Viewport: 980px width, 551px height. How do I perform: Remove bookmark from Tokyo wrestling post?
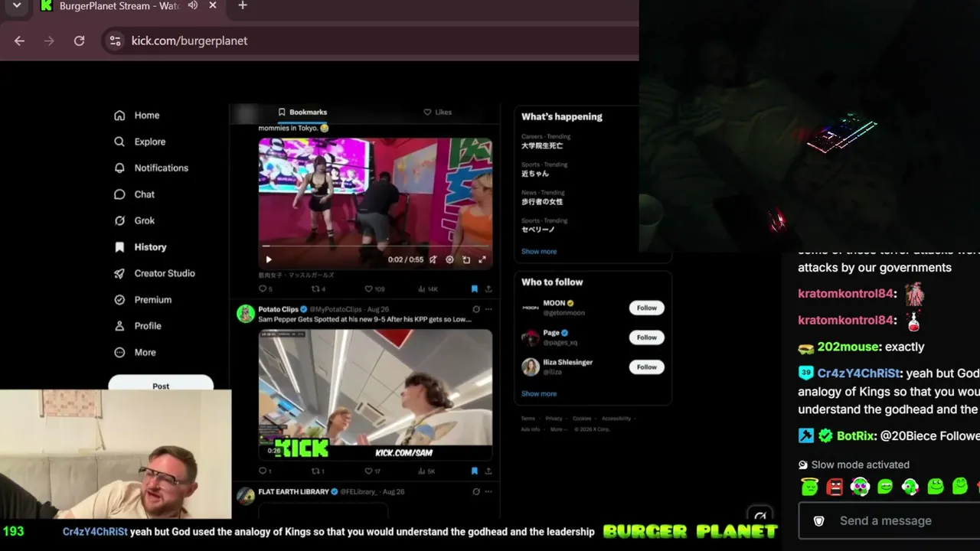point(475,289)
